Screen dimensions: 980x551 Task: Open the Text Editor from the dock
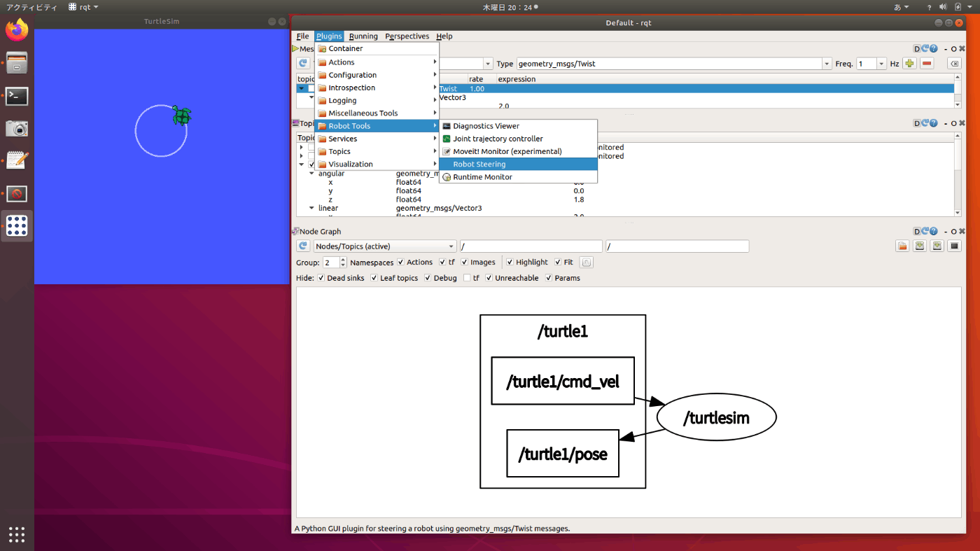17,160
